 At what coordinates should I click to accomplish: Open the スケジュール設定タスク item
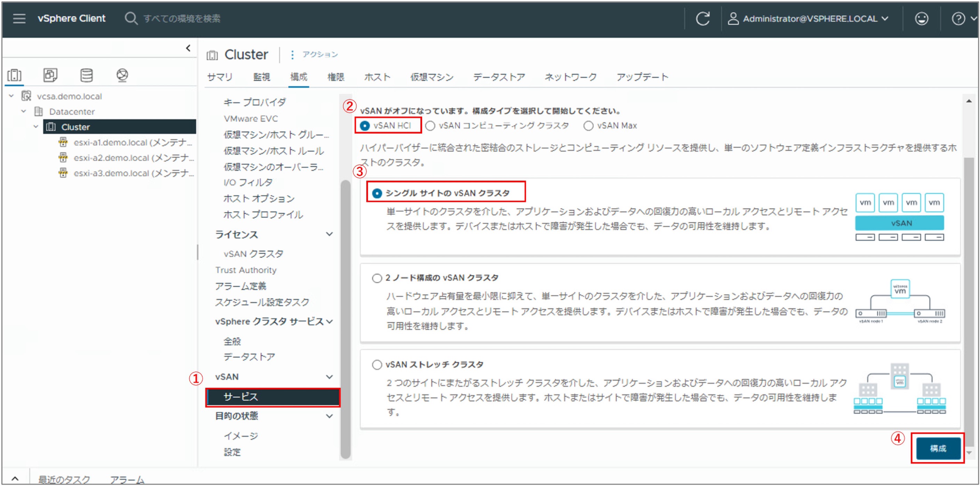pyautogui.click(x=262, y=302)
